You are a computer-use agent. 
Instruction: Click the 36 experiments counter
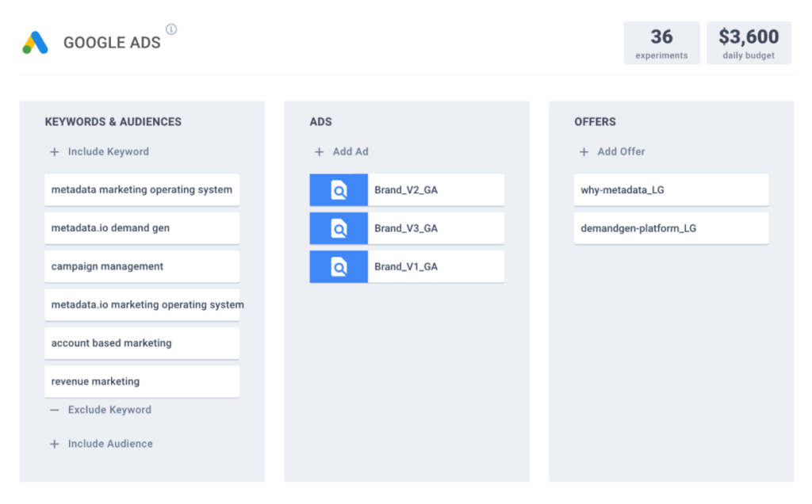click(661, 42)
